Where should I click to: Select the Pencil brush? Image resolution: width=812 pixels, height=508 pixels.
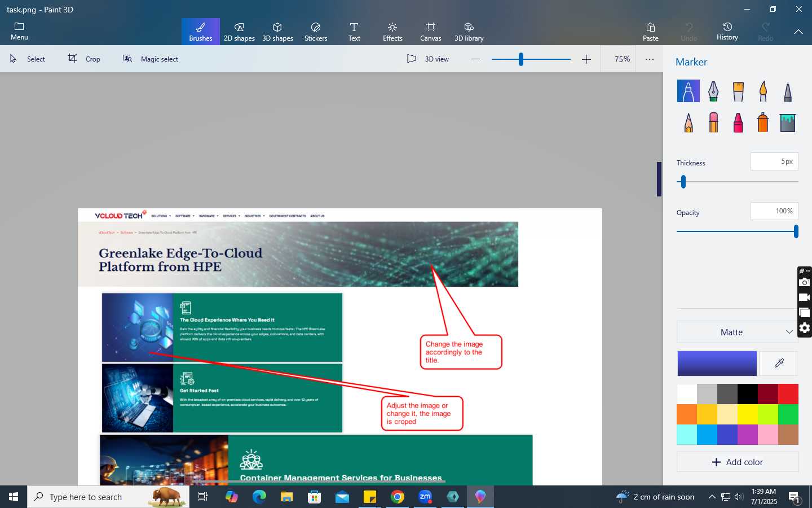pos(688,122)
